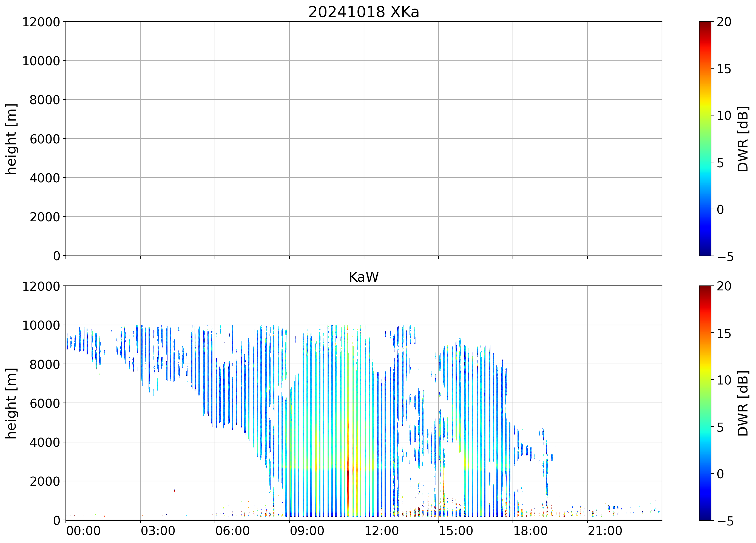Click the '12:00' time axis label
This screenshot has width=756, height=543.
(x=381, y=531)
